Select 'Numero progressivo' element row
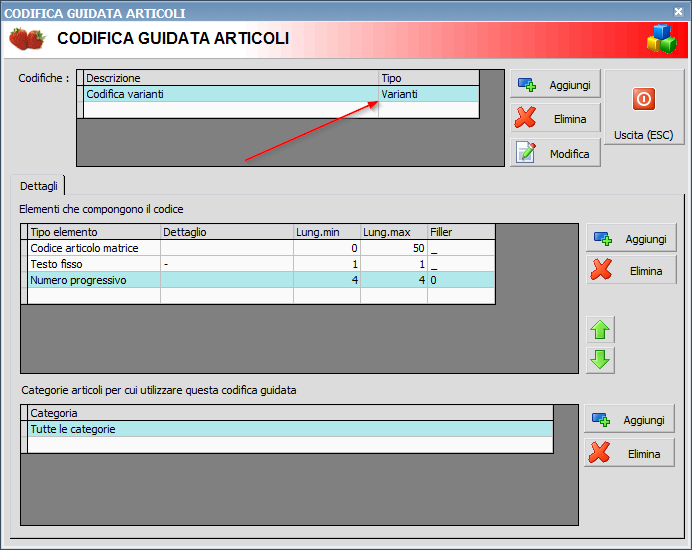The height and width of the screenshot is (550, 692). coord(261,280)
